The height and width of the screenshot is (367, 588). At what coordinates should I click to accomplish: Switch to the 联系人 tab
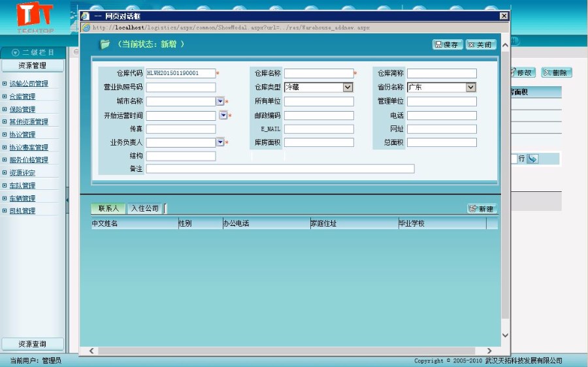108,208
